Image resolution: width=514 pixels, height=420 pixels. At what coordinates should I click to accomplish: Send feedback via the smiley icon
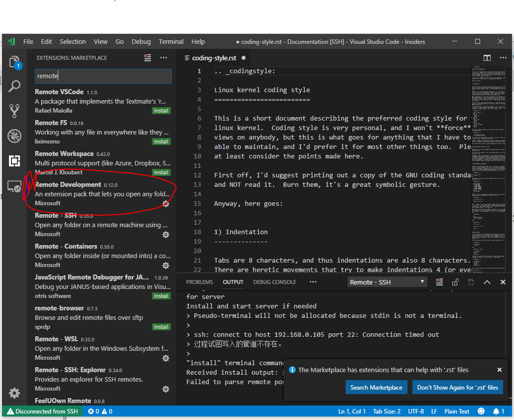coord(481,411)
